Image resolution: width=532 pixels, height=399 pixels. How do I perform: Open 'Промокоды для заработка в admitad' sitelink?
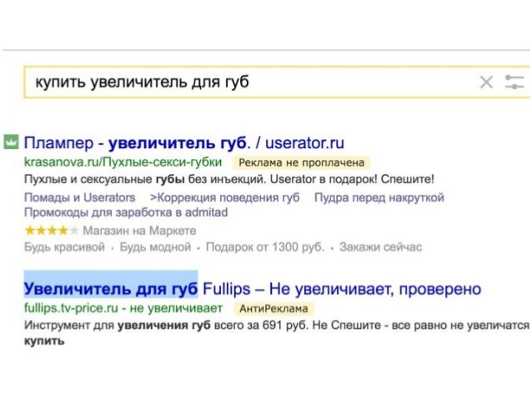tap(126, 212)
